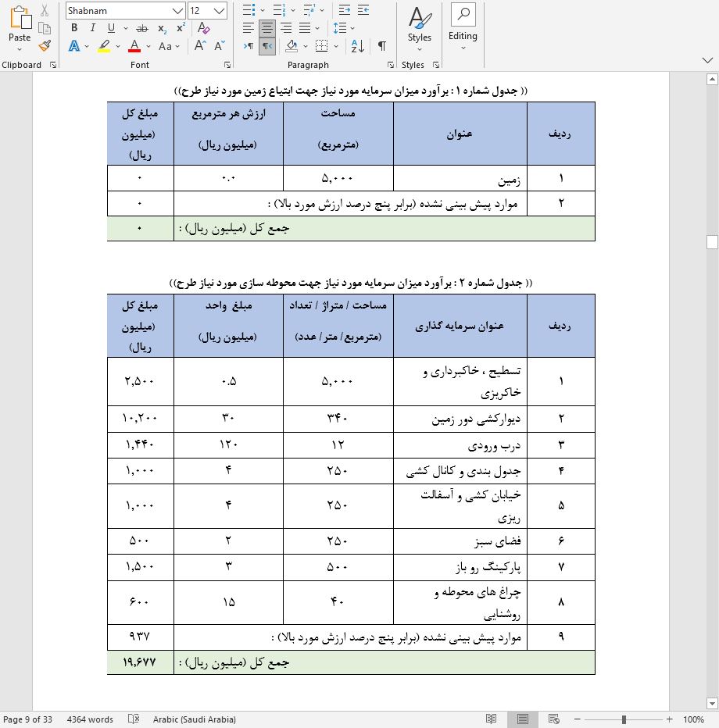Apply paragraph shading paint bucket
Screen dimensions: 719x728
click(x=292, y=46)
